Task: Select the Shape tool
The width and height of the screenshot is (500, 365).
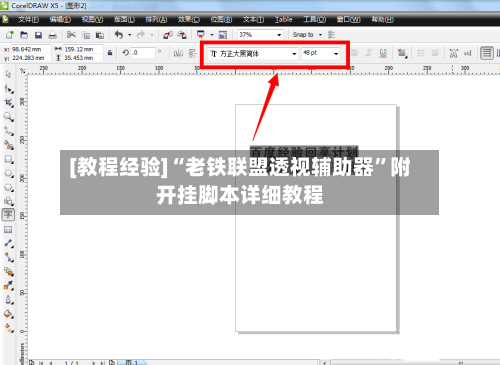Action: [8, 88]
